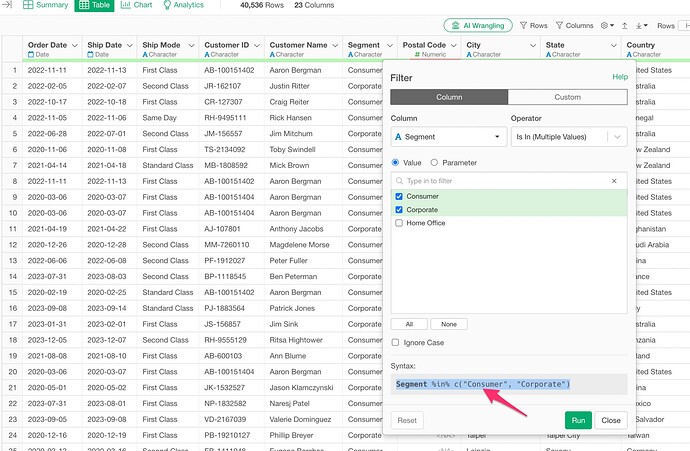Click the Rows filter funnel icon
690x451 pixels.
(525, 25)
